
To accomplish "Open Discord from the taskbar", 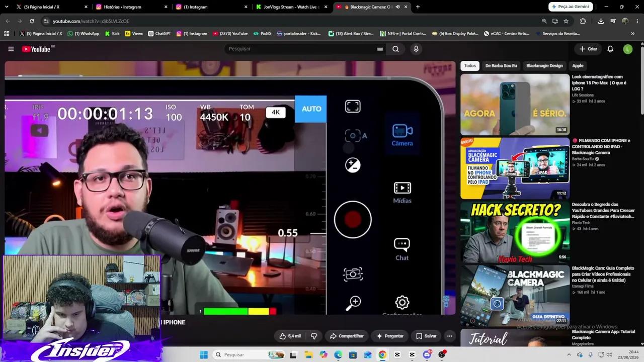I will point(427,355).
